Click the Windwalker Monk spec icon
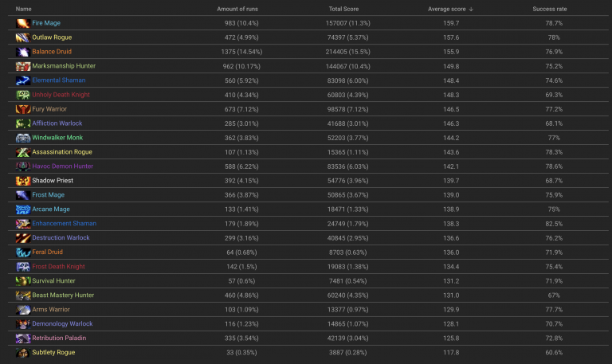612x364 pixels. (22, 138)
